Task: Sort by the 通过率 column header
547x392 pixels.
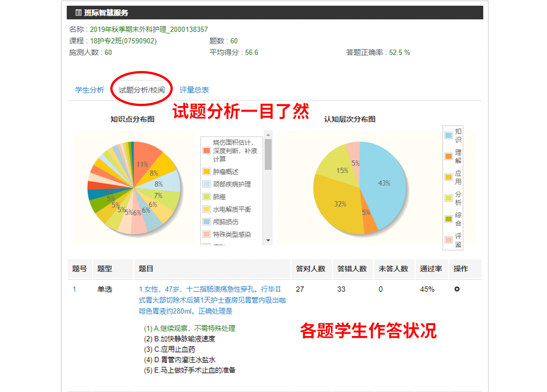Action: [x=431, y=269]
